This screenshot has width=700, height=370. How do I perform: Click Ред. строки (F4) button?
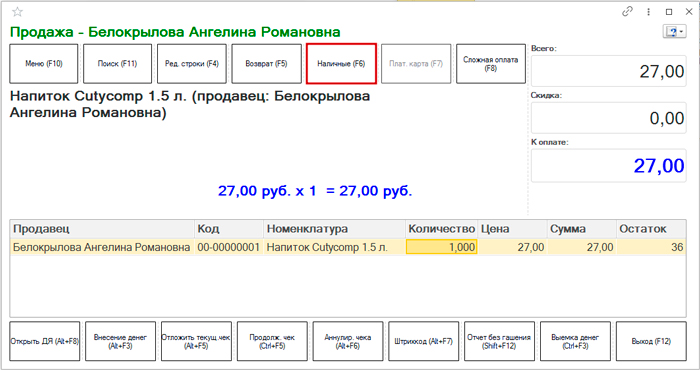192,63
